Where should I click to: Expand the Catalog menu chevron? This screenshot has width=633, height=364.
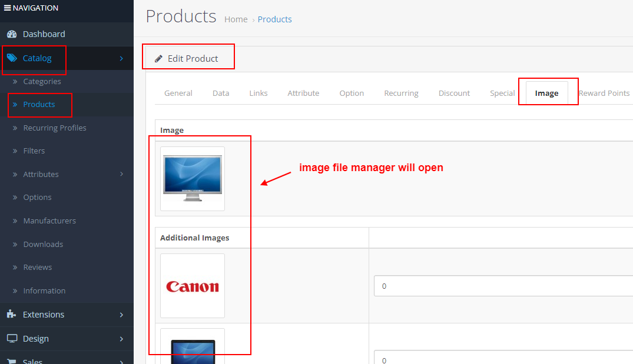click(x=122, y=58)
